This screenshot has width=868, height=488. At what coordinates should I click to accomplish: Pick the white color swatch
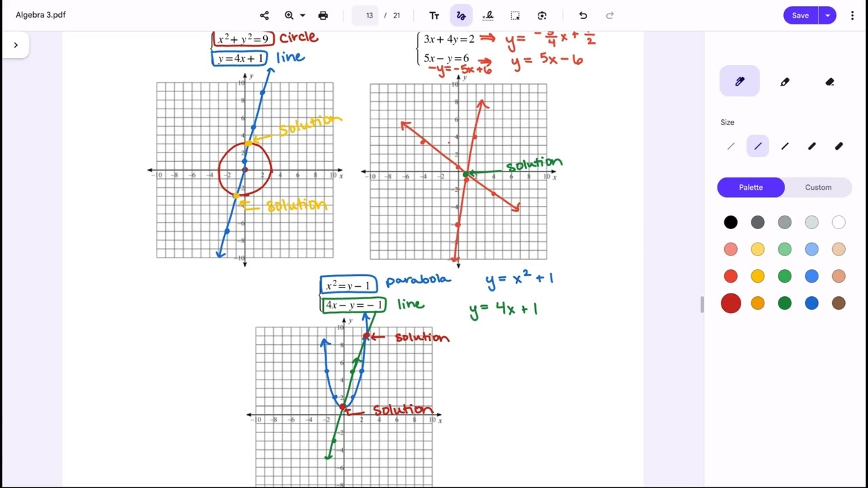pyautogui.click(x=839, y=222)
